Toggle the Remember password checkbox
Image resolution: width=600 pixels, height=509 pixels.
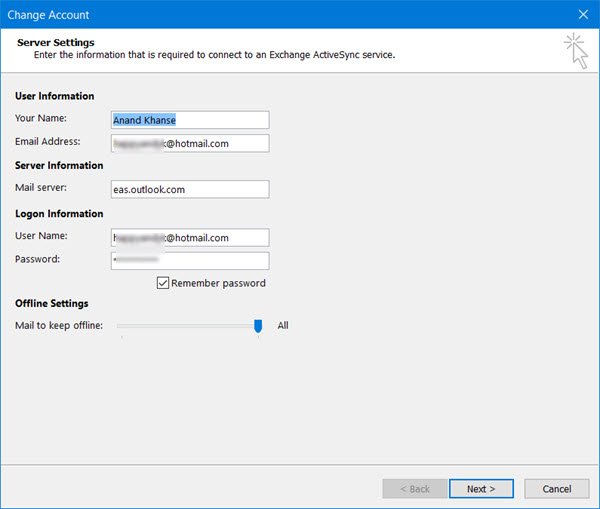tap(163, 283)
